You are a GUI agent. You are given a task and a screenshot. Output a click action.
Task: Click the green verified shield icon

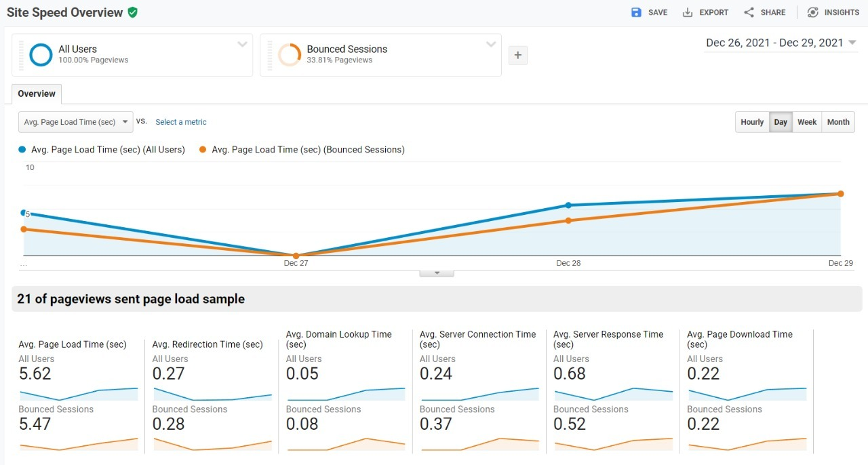(133, 12)
